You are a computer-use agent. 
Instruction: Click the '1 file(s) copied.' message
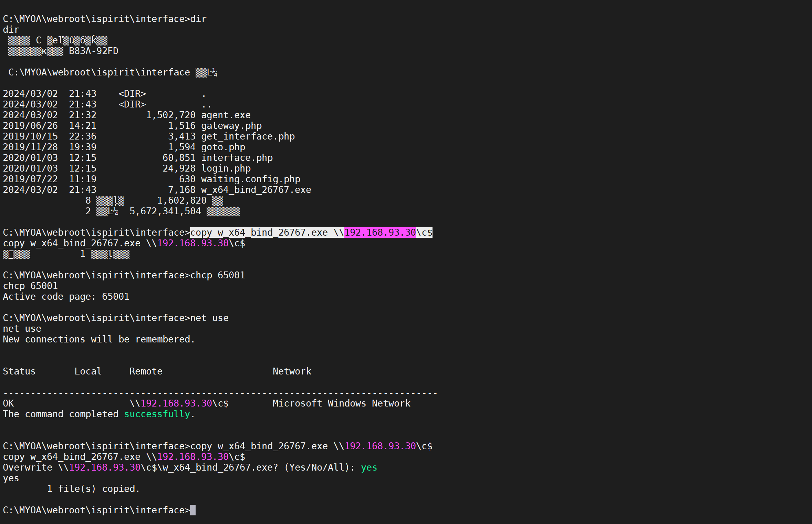point(93,489)
